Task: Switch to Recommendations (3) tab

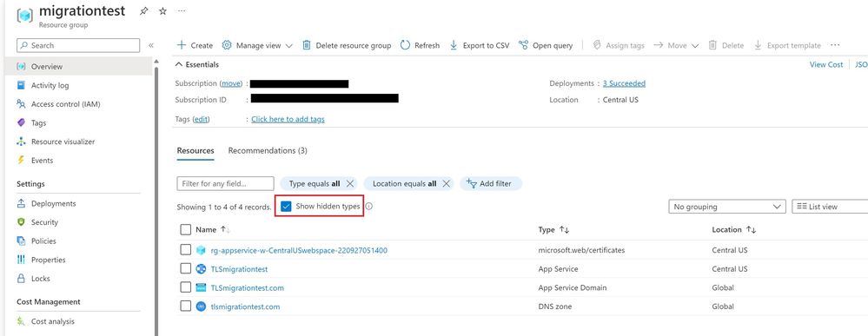Action: (x=268, y=150)
